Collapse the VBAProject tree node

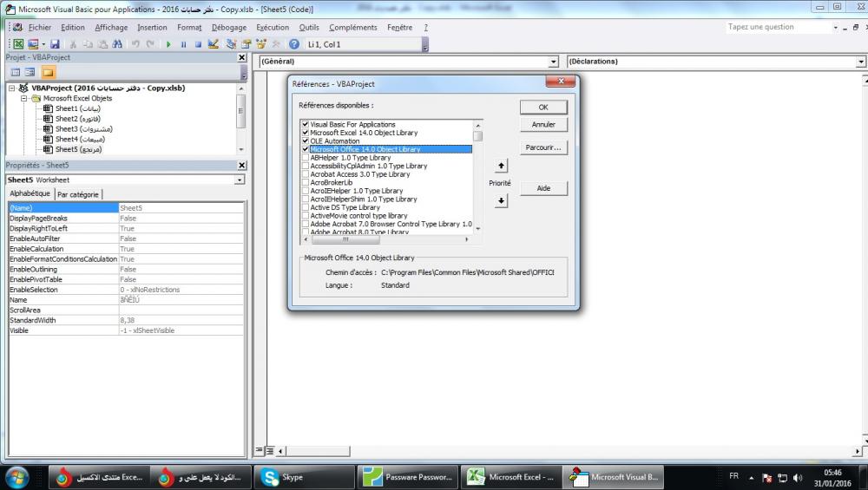[x=11, y=88]
